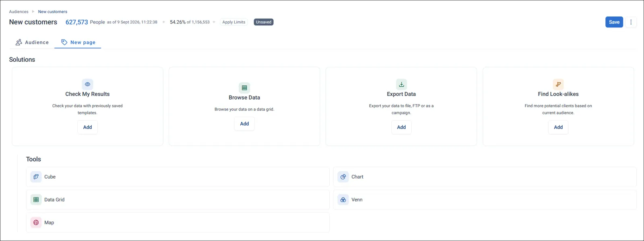
Task: Click the Map tool icon
Action: [x=36, y=222]
